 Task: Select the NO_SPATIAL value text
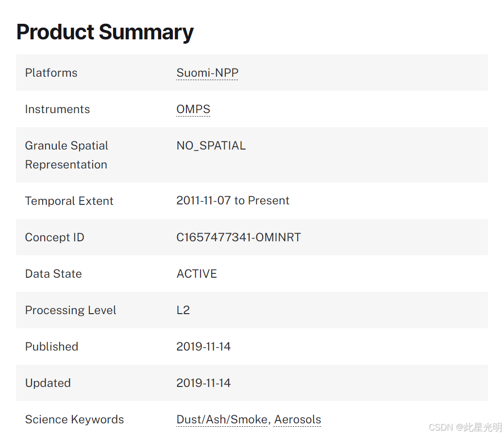(211, 146)
